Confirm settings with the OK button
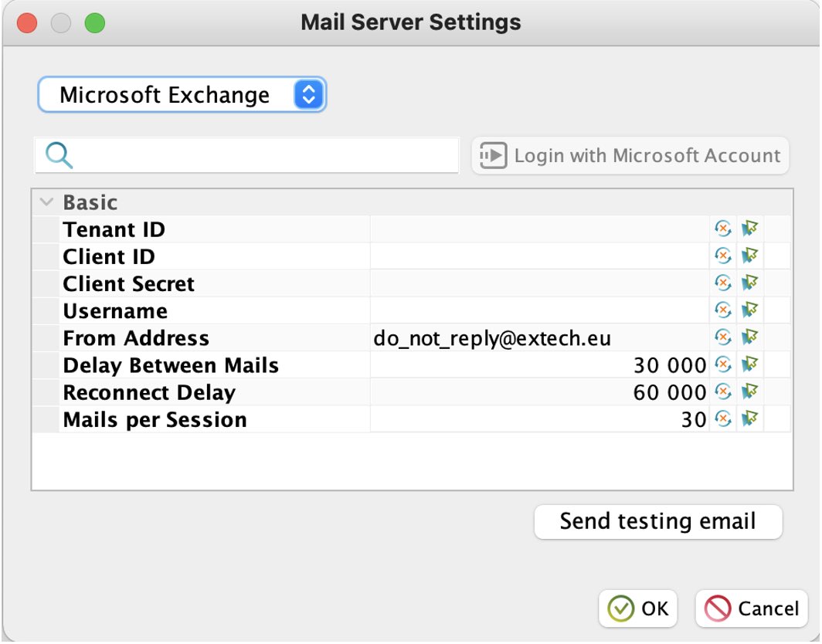Image resolution: width=822 pixels, height=644 pixels. point(638,608)
